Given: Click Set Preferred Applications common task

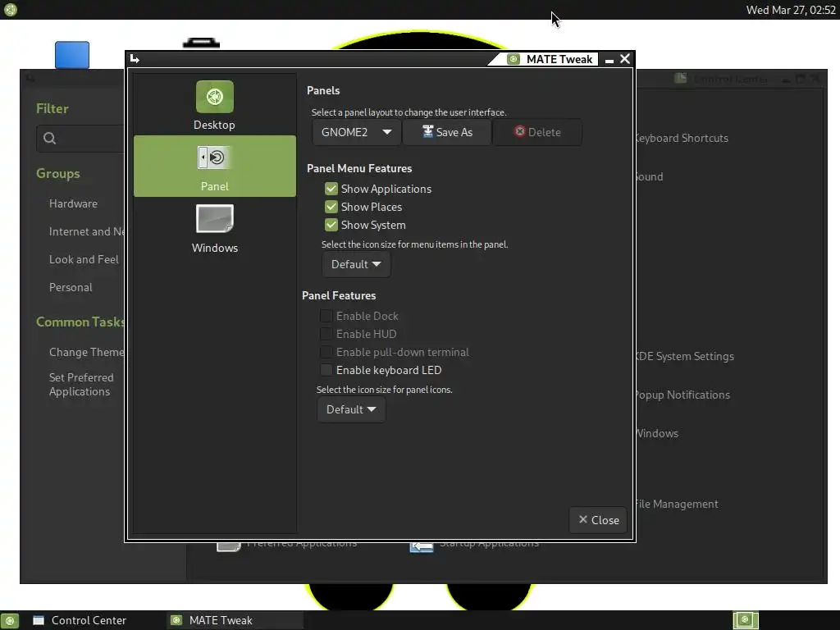Looking at the screenshot, I should [81, 385].
